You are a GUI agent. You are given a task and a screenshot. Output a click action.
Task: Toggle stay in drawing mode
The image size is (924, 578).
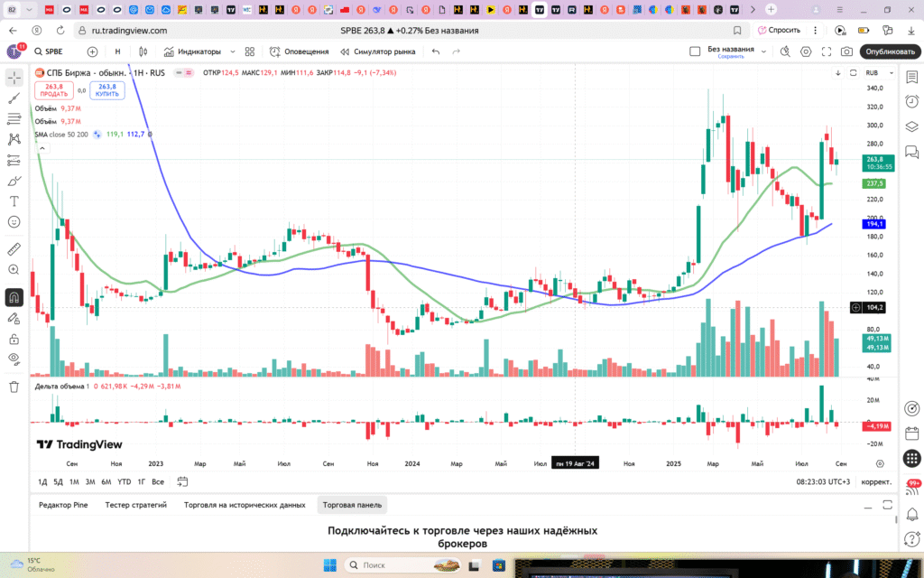pos(14,319)
